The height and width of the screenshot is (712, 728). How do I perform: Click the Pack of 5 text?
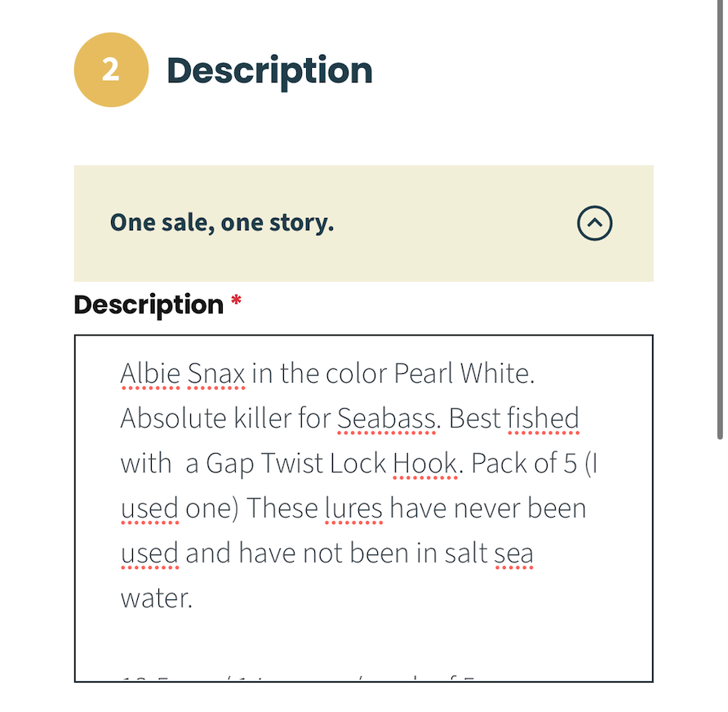(524, 464)
